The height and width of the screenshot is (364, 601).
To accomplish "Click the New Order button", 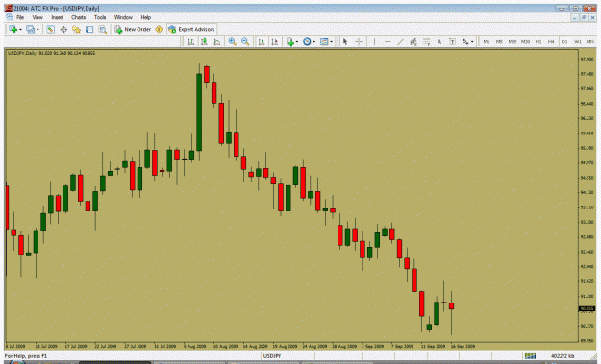I will point(133,29).
